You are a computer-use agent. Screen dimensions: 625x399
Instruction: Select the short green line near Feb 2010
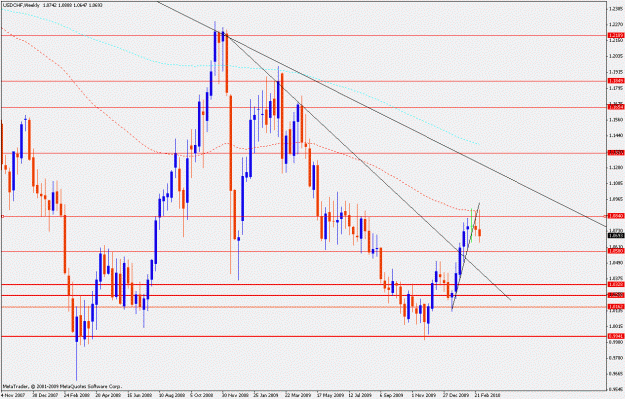click(x=472, y=225)
